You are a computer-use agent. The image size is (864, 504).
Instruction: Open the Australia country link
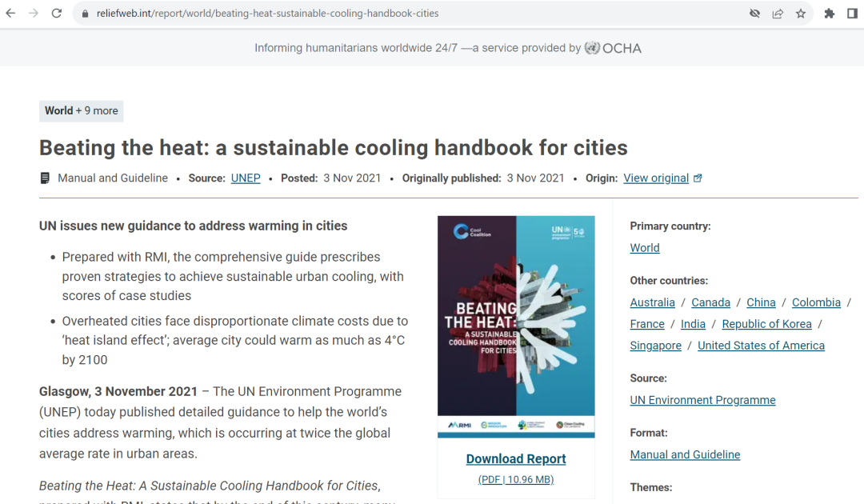(653, 302)
